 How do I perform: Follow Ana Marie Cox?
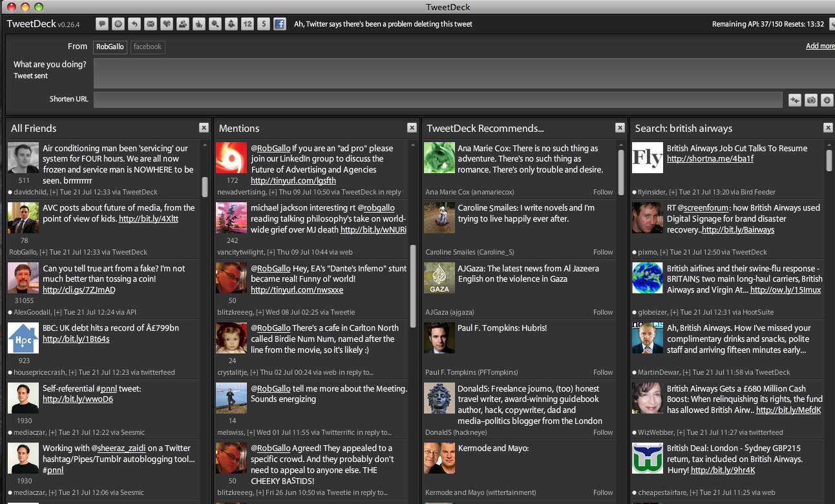[x=603, y=192]
